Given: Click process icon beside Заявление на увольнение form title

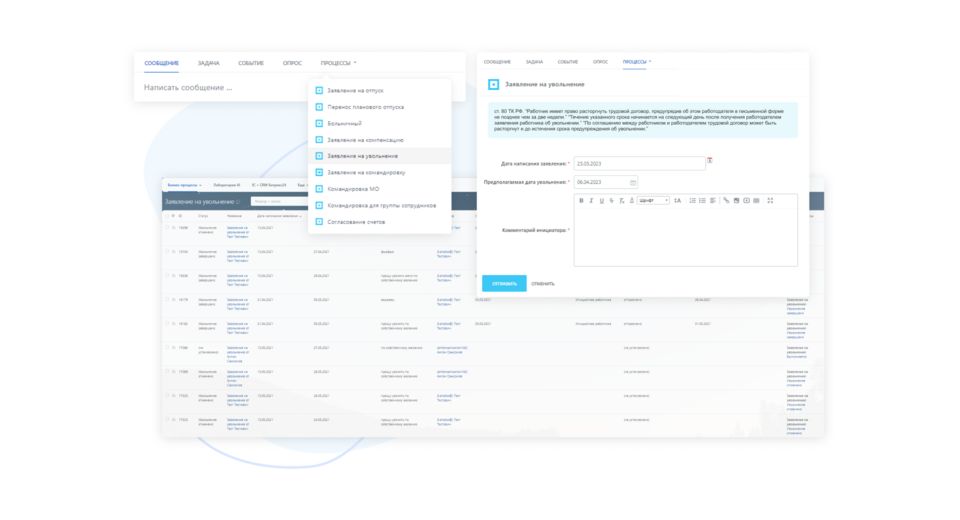Looking at the screenshot, I should pyautogui.click(x=493, y=85).
